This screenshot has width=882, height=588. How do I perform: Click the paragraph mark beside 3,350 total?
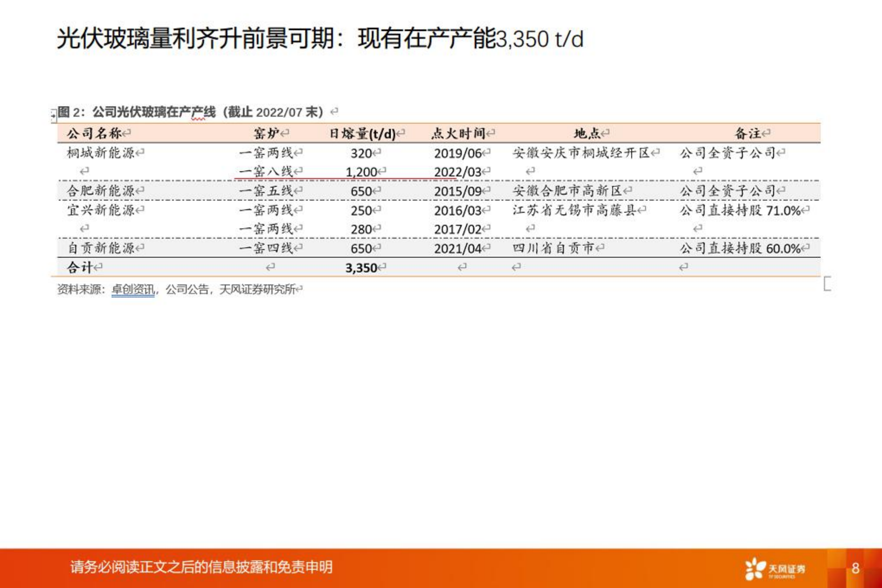point(382,268)
